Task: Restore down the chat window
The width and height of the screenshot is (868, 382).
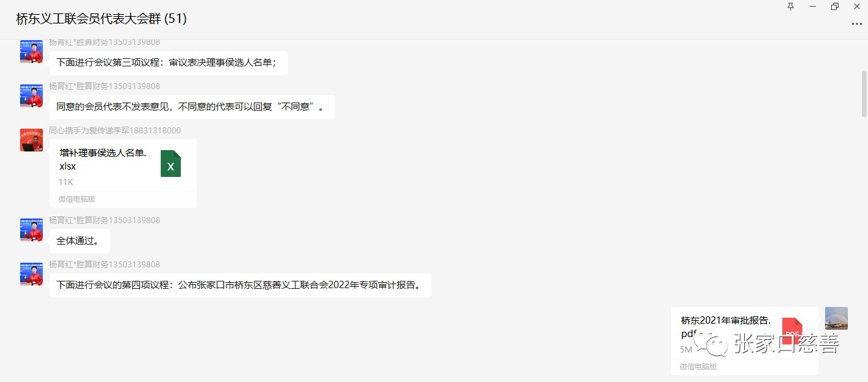Action: point(835,6)
